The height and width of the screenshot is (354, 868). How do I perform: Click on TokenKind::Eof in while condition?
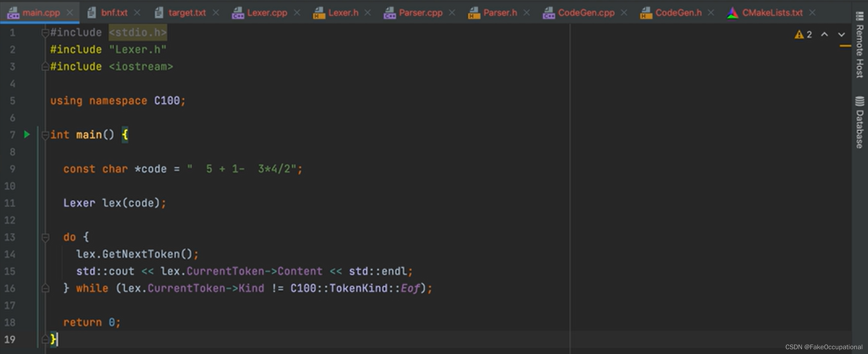click(375, 288)
